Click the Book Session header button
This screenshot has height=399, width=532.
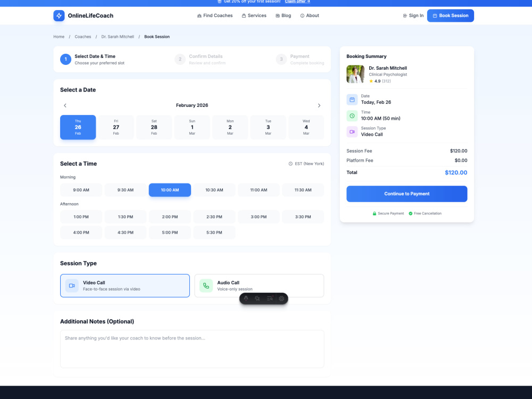click(x=451, y=15)
